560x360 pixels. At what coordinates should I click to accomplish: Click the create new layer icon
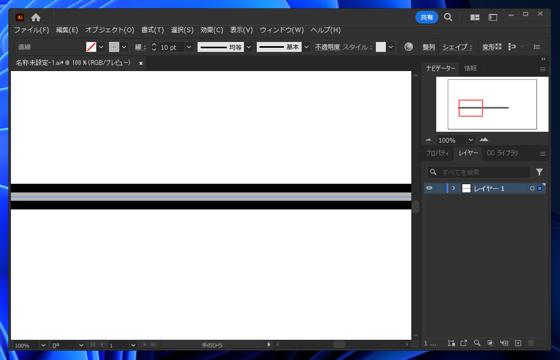(x=518, y=343)
